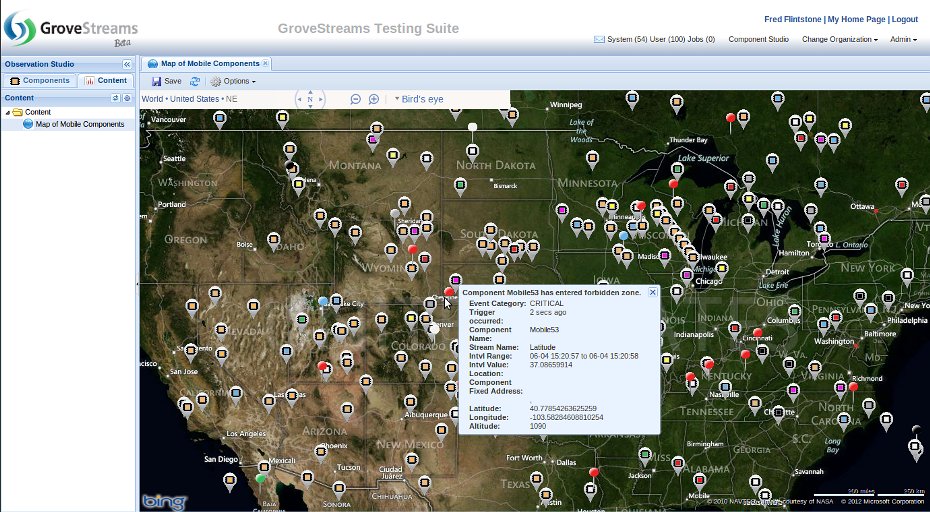Close the Map of Mobile Components tab
Image resolution: width=930 pixels, height=512 pixels.
(266, 64)
